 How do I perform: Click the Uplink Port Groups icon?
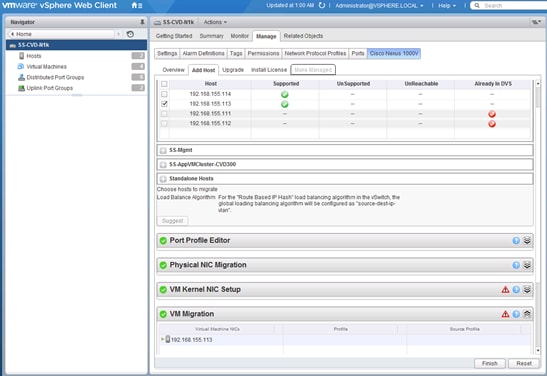(21, 88)
